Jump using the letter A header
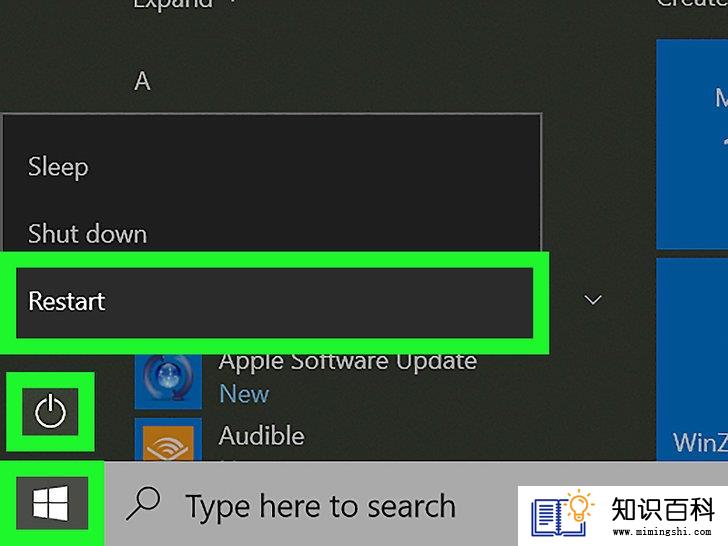This screenshot has height=546, width=728. tap(142, 81)
